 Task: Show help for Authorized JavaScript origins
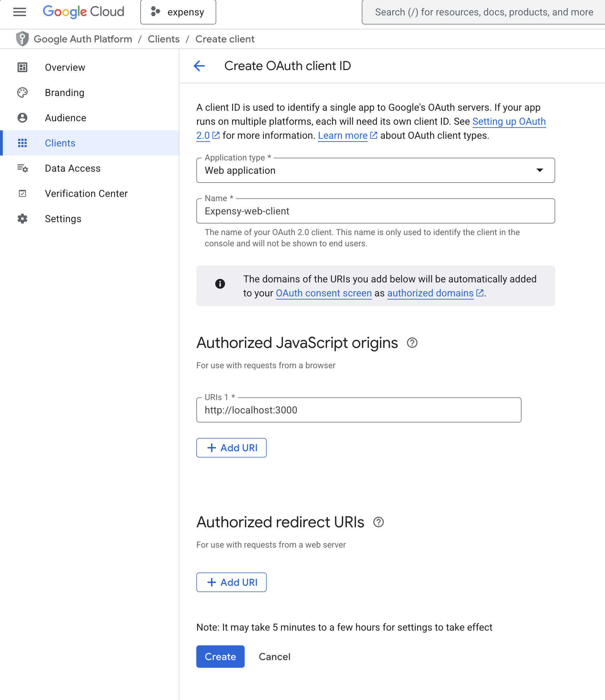412,343
